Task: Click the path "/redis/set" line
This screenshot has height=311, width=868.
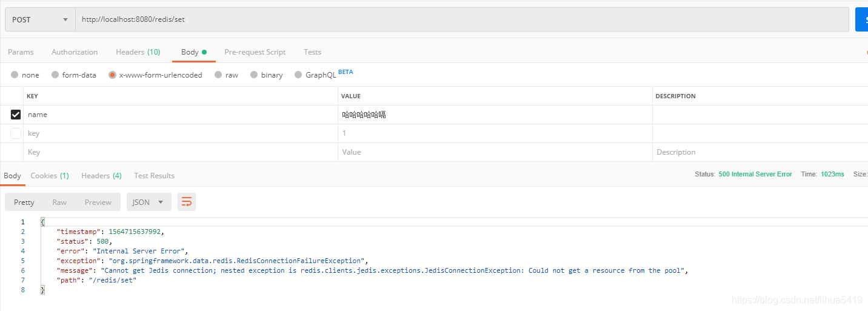Action: tap(96, 280)
